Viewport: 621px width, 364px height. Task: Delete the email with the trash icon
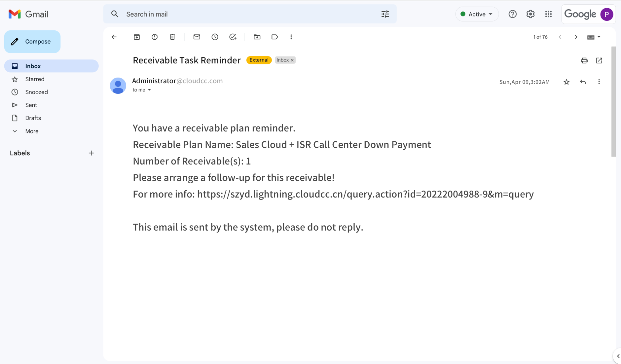(x=172, y=37)
